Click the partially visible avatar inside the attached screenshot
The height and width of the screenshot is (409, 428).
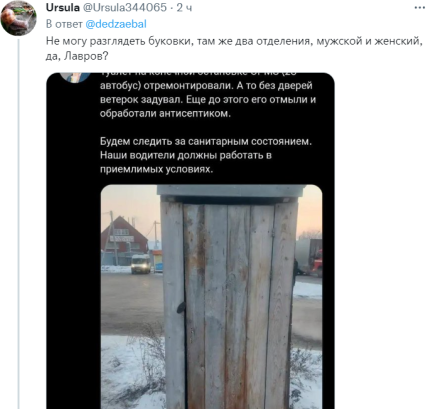pyautogui.click(x=75, y=77)
